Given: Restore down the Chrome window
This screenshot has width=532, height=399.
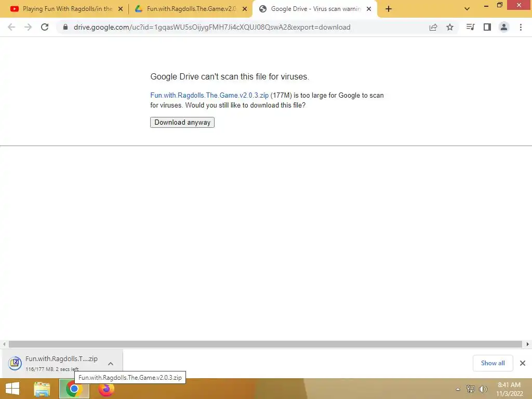Looking at the screenshot, I should [x=499, y=5].
